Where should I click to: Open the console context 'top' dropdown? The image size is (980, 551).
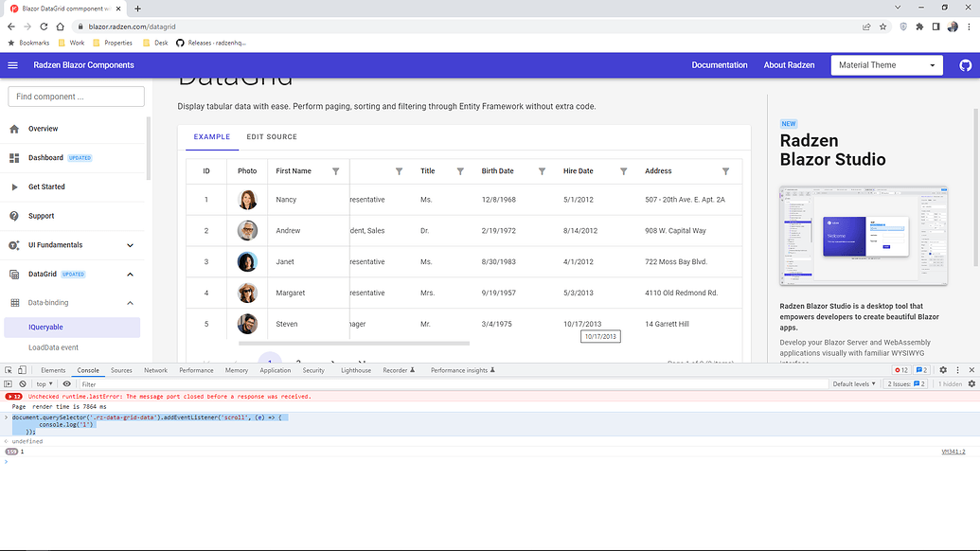click(45, 384)
